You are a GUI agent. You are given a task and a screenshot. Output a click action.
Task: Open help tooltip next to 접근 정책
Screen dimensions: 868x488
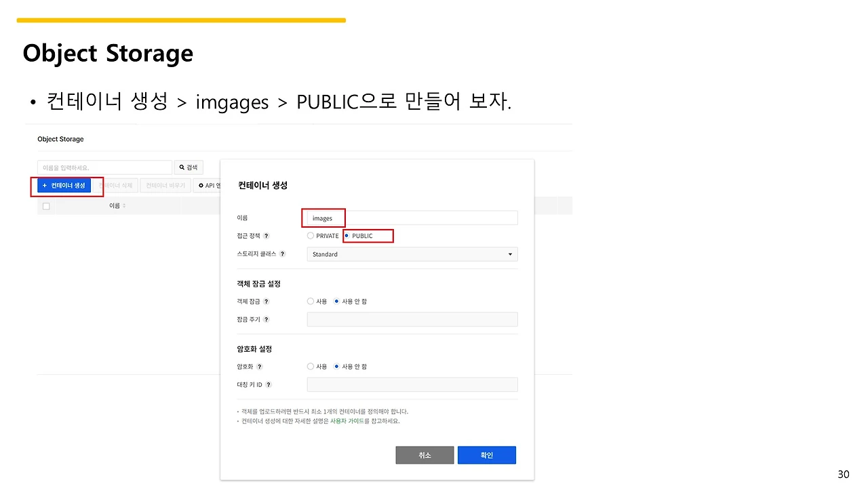[x=266, y=236]
